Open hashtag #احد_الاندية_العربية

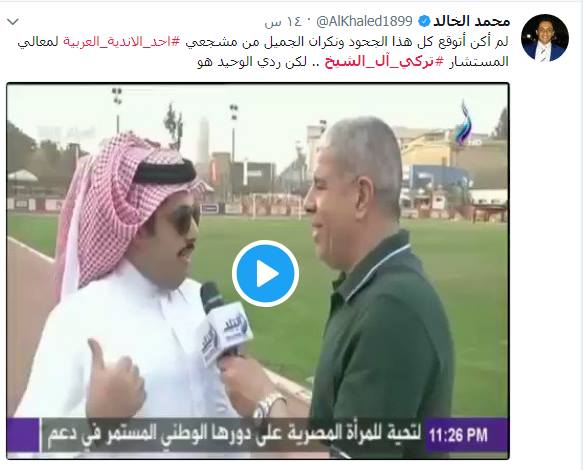(x=122, y=42)
